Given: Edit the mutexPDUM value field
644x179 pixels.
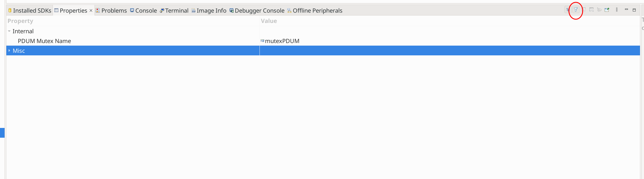Looking at the screenshot, I should [x=450, y=41].
